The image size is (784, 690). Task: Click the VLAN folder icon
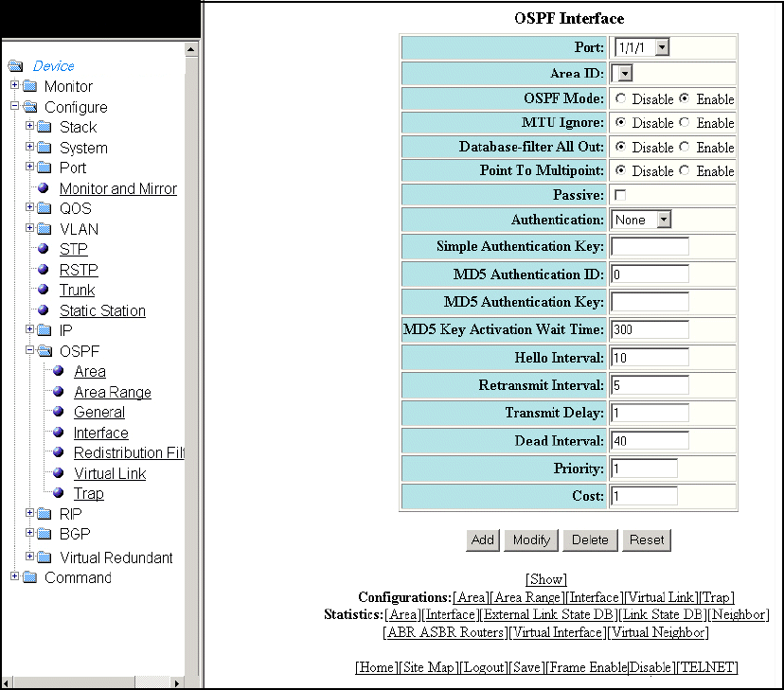click(45, 229)
